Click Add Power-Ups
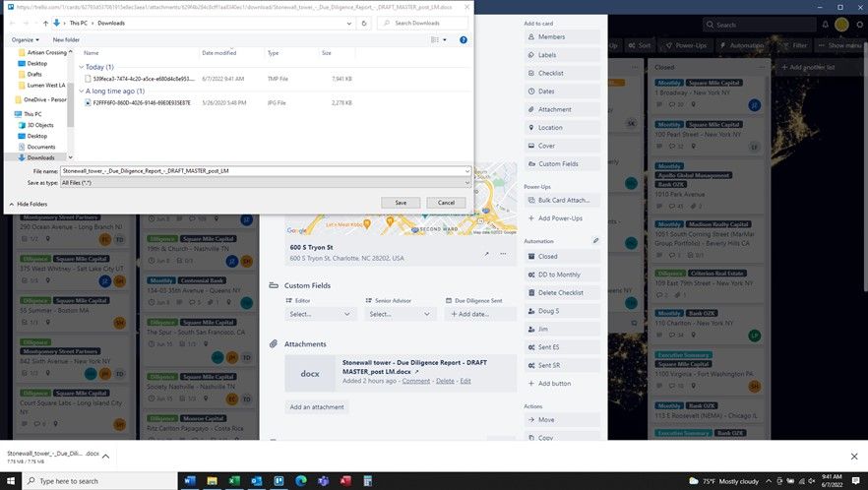 [x=562, y=218]
